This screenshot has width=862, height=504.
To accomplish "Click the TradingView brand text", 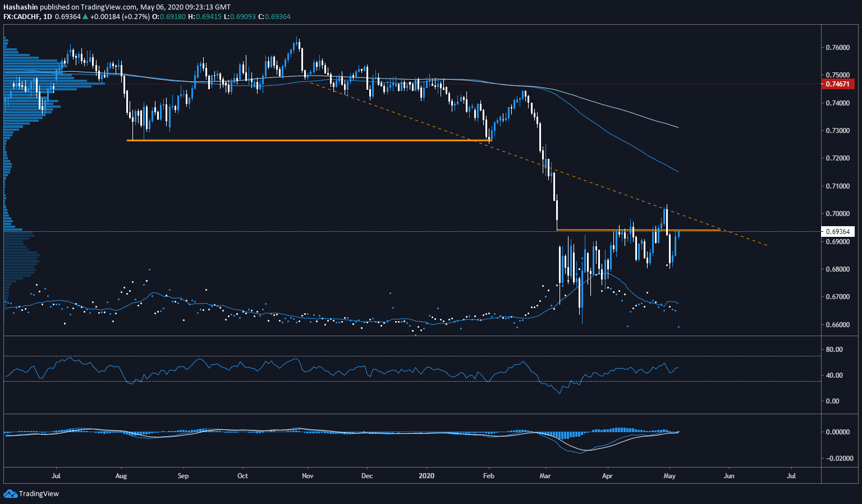I will pyautogui.click(x=39, y=494).
